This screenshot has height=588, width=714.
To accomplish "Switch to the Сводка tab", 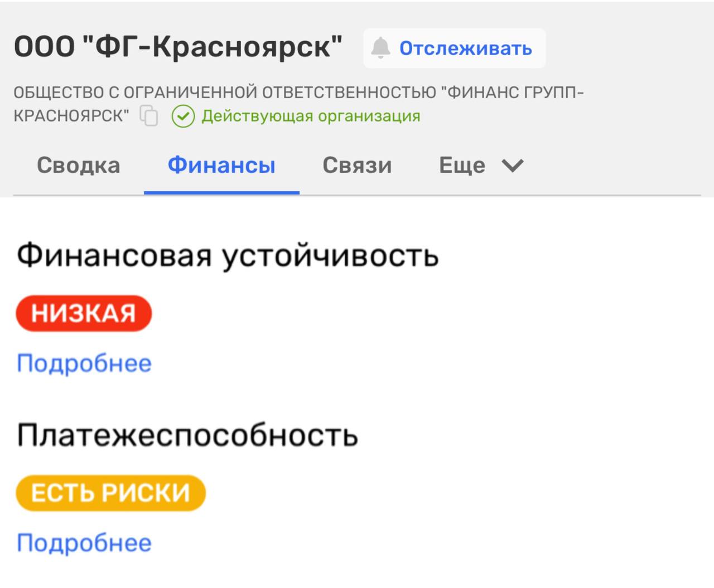I will [79, 166].
